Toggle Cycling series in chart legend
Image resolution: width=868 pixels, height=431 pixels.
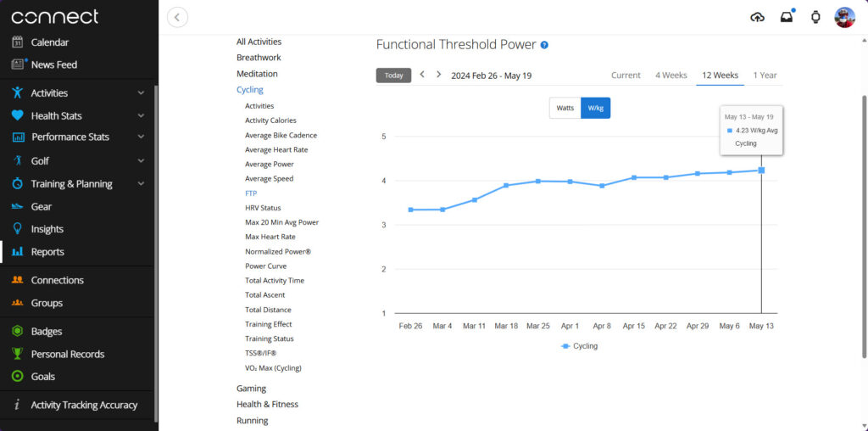[580, 346]
